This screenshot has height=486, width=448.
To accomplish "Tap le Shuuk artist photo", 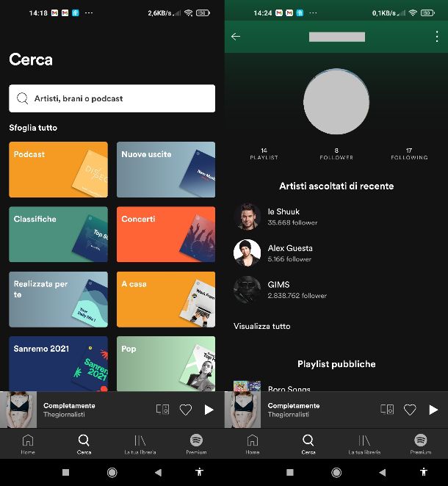I will (247, 217).
